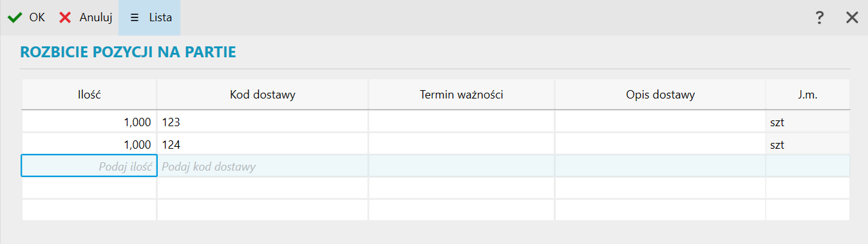Click the Termin ważności cell for row 124
Screen dimensions: 868x244
(x=462, y=144)
